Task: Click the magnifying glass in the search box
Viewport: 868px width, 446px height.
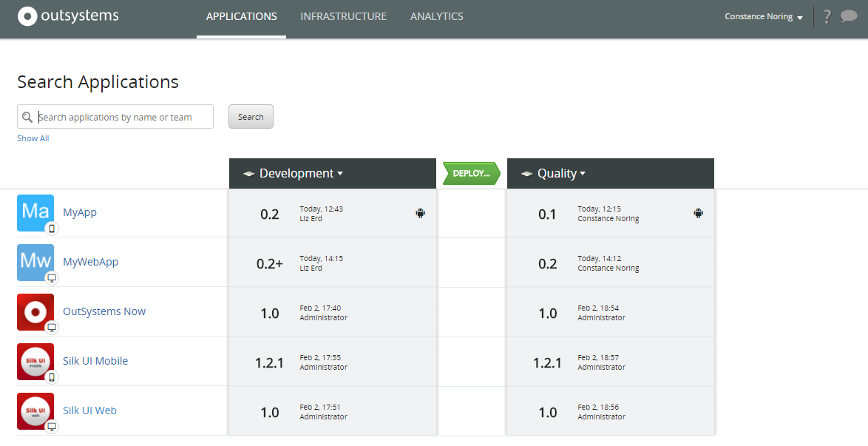Action: [x=28, y=116]
